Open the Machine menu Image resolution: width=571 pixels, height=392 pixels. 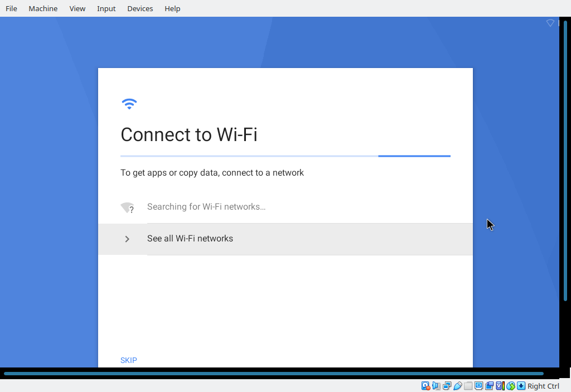43,8
